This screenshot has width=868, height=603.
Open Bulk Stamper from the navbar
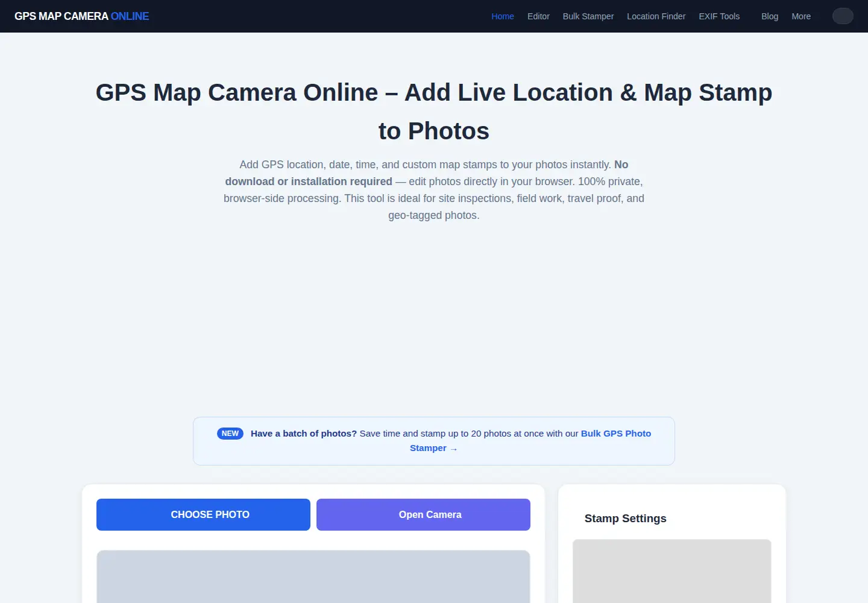point(588,16)
